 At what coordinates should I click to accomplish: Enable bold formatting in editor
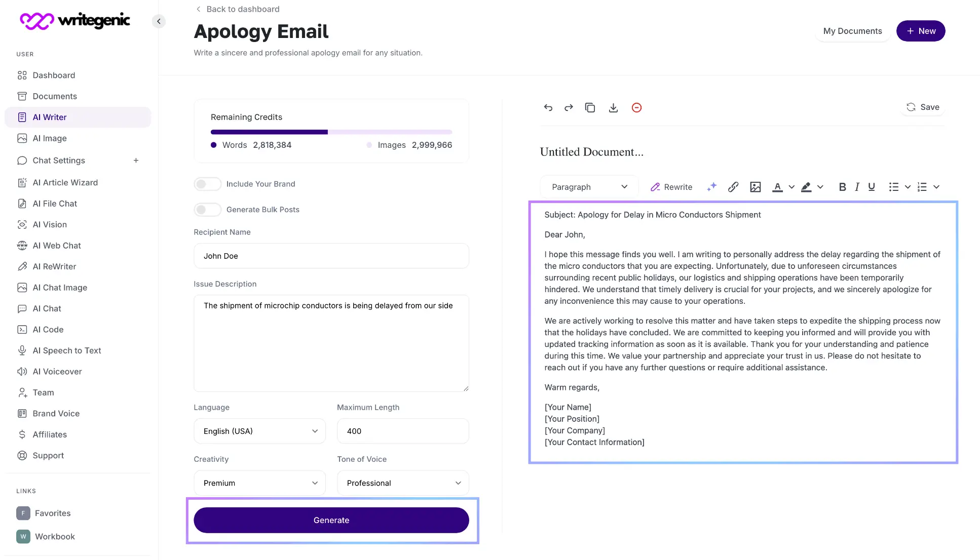tap(842, 187)
